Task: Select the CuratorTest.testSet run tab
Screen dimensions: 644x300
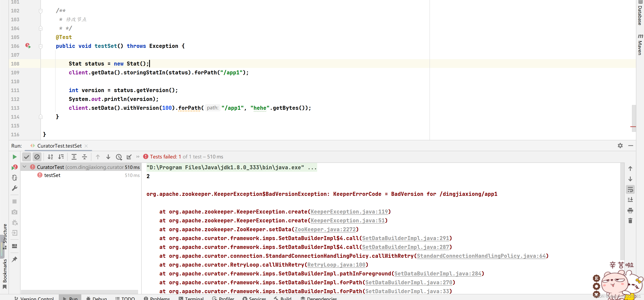Action: point(59,146)
